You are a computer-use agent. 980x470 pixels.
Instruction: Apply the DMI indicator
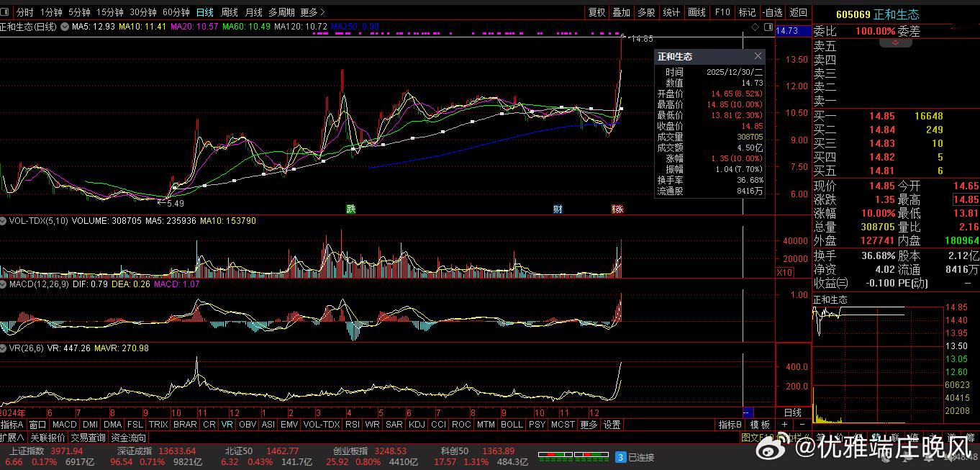(91, 425)
